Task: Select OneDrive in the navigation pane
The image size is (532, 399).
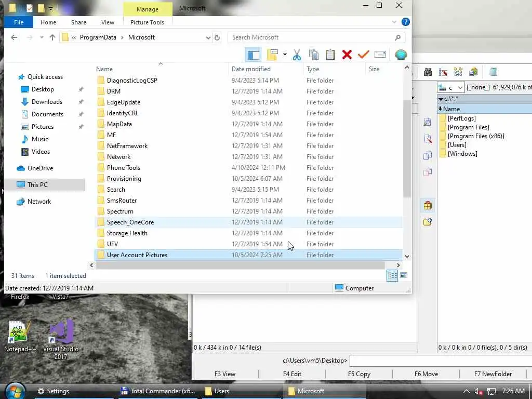Action: pyautogui.click(x=40, y=168)
